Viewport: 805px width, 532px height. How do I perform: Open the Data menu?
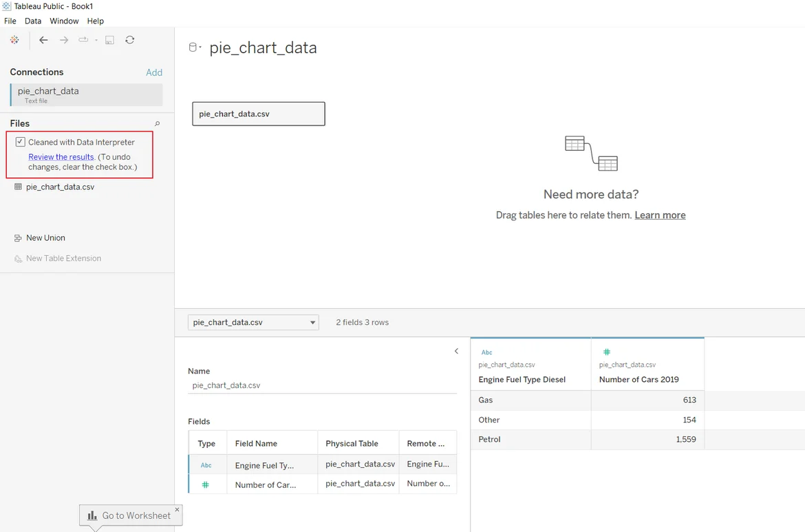pyautogui.click(x=33, y=21)
